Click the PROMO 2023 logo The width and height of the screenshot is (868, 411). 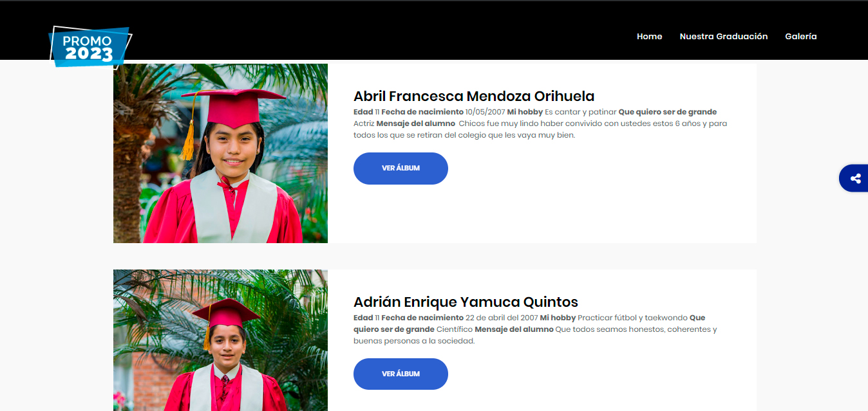[x=90, y=46]
